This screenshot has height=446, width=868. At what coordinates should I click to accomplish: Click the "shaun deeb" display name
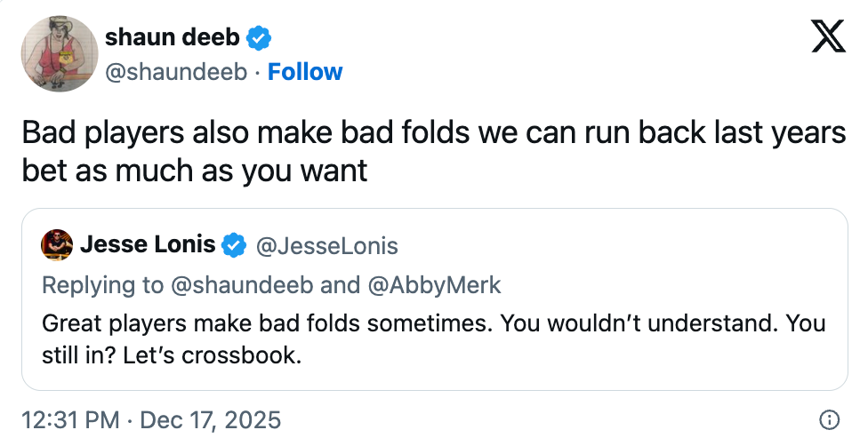[173, 37]
